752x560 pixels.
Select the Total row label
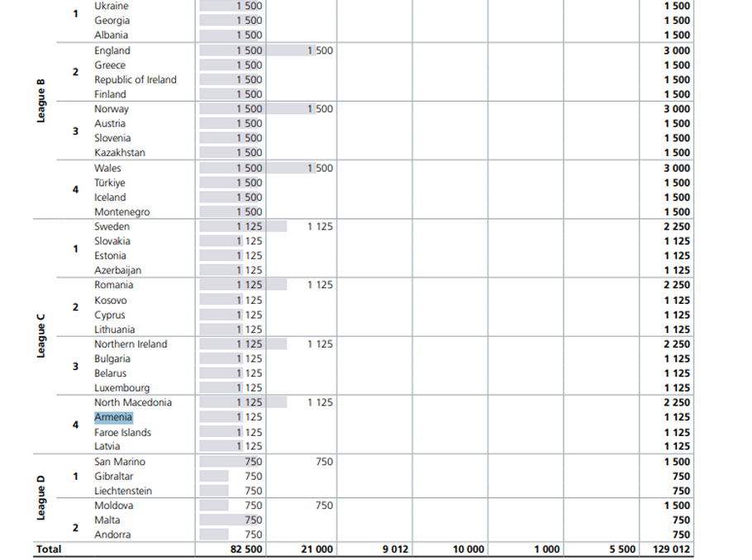point(49,549)
